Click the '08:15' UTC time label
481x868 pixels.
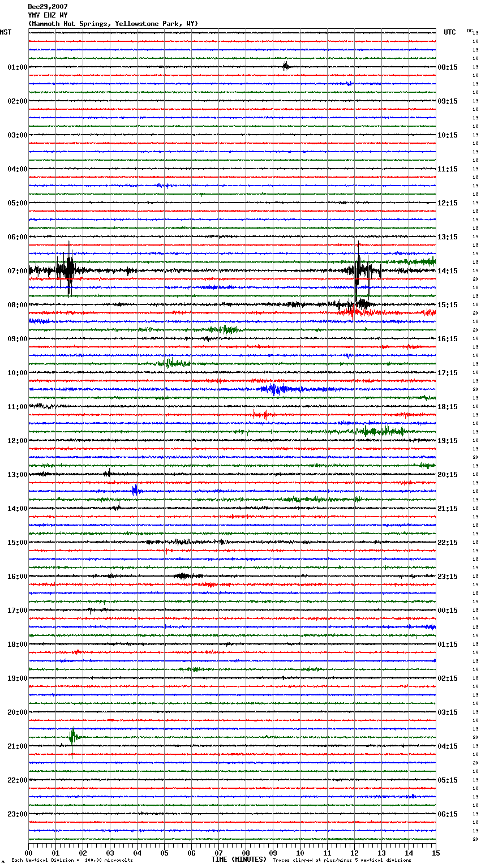448,67
